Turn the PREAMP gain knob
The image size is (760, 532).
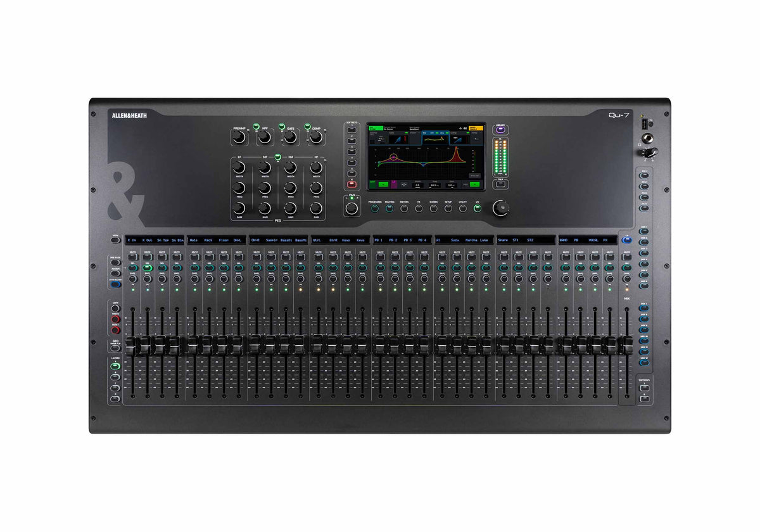239,137
